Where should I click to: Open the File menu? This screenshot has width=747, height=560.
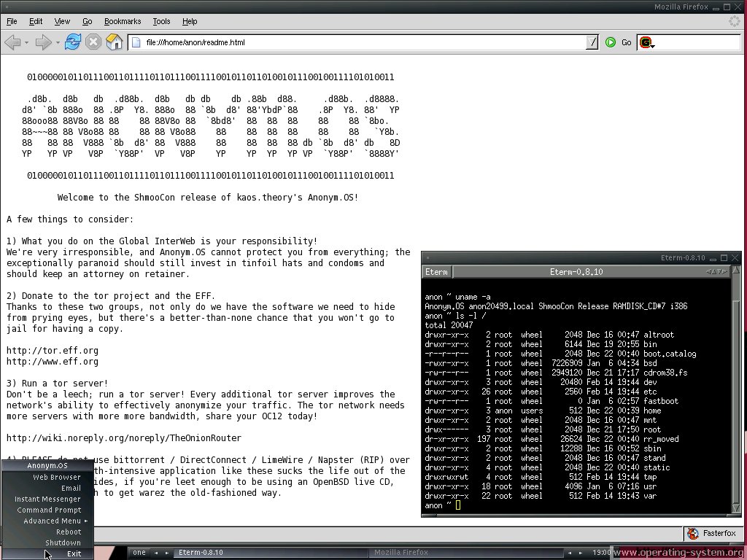12,21
